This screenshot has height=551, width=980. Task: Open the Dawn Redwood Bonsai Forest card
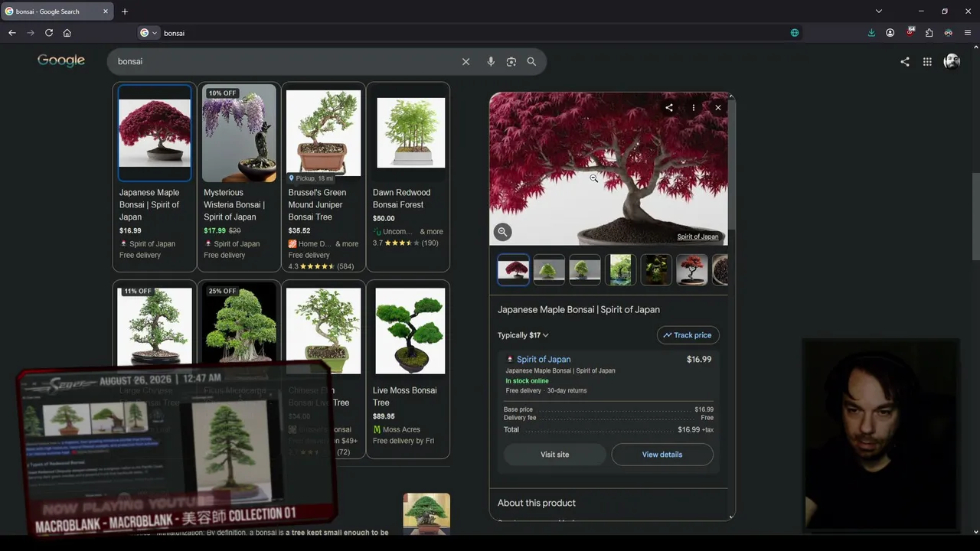(408, 177)
